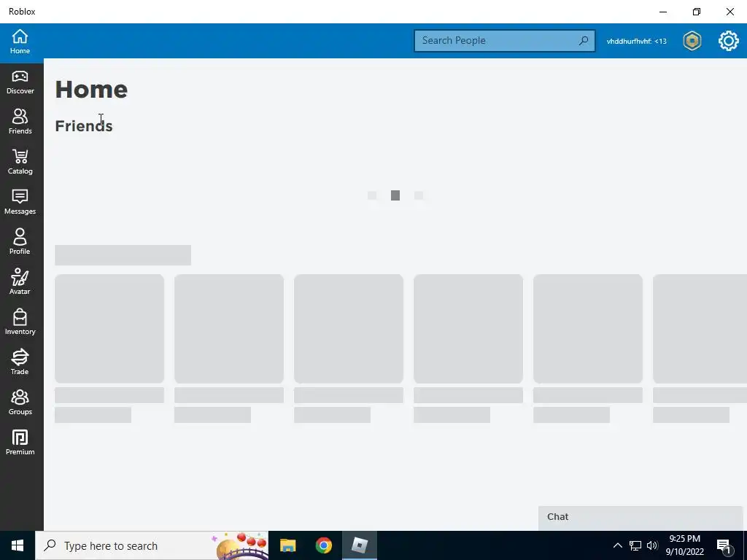747x560 pixels.
Task: Click the third placeholder game card
Action: 349,329
